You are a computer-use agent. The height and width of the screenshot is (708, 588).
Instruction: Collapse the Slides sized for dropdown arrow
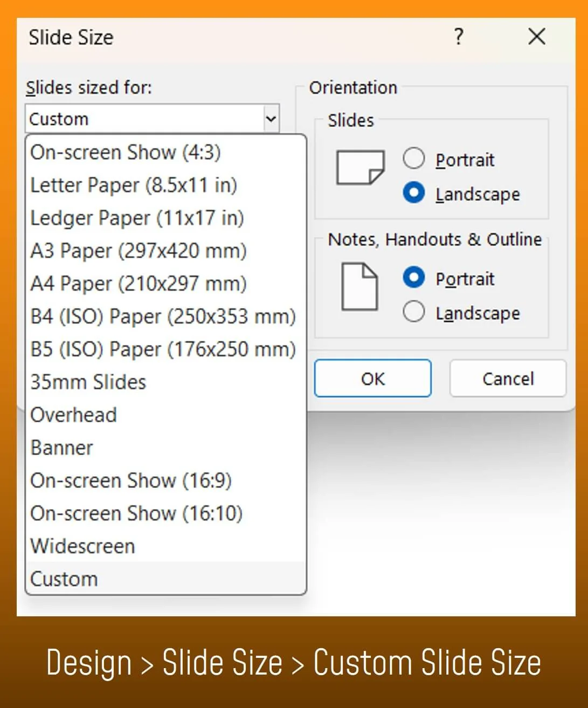[271, 119]
